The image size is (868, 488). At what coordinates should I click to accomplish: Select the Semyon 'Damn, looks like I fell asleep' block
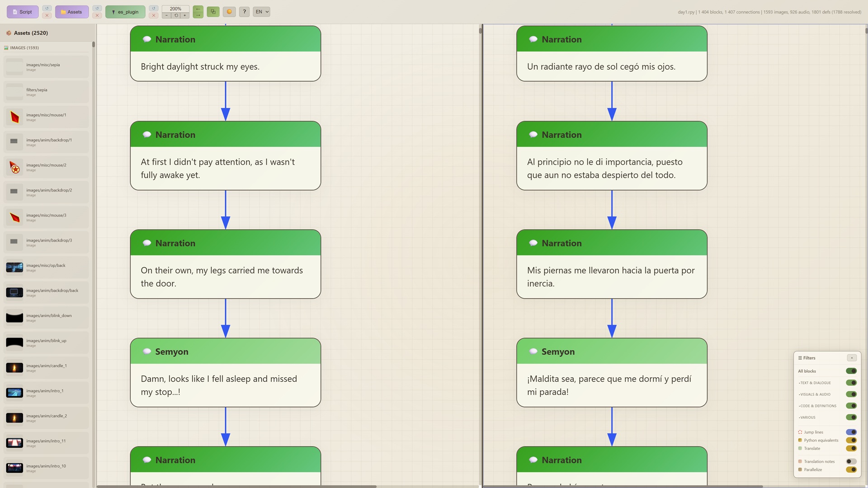(226, 372)
